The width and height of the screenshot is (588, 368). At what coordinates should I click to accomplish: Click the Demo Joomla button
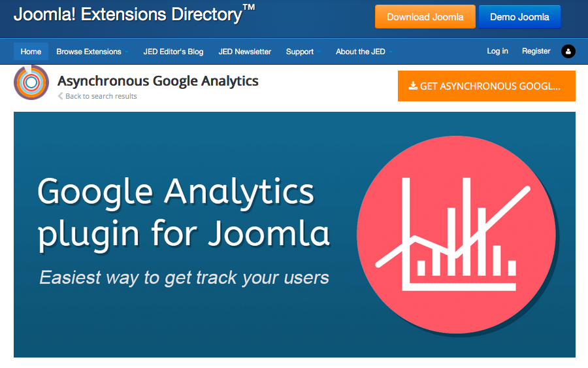click(519, 17)
